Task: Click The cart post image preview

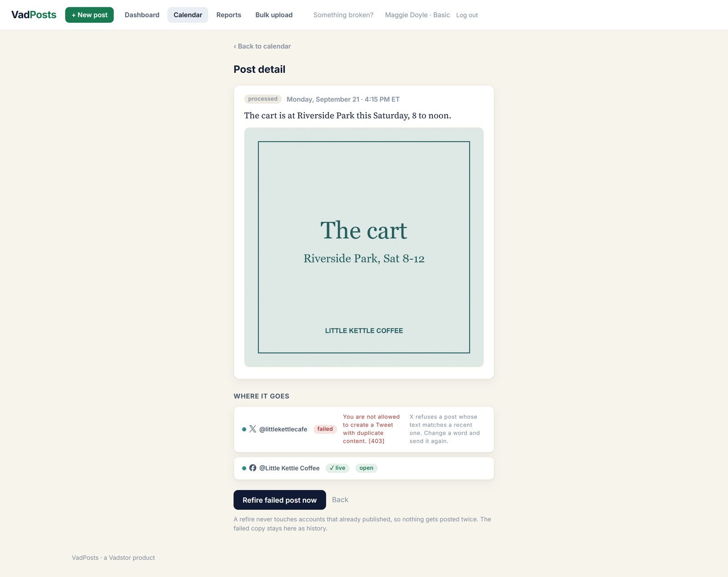Action: 364,247
